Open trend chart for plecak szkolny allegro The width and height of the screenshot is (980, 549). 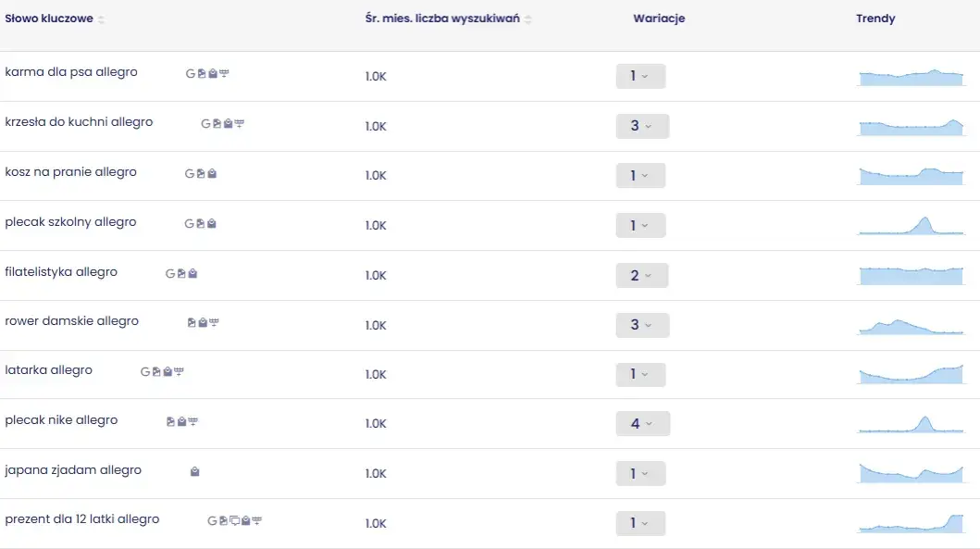(912, 224)
